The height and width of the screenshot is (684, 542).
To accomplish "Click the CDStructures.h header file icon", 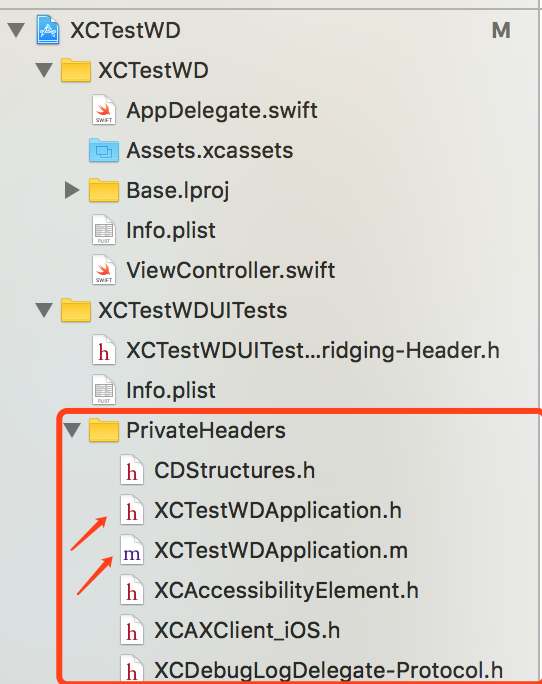I will coord(132,470).
